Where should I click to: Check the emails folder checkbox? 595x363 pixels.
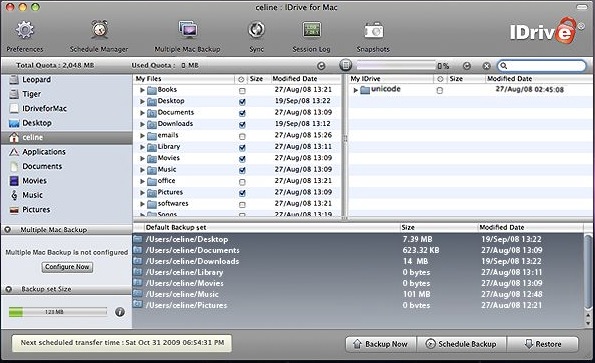point(242,136)
